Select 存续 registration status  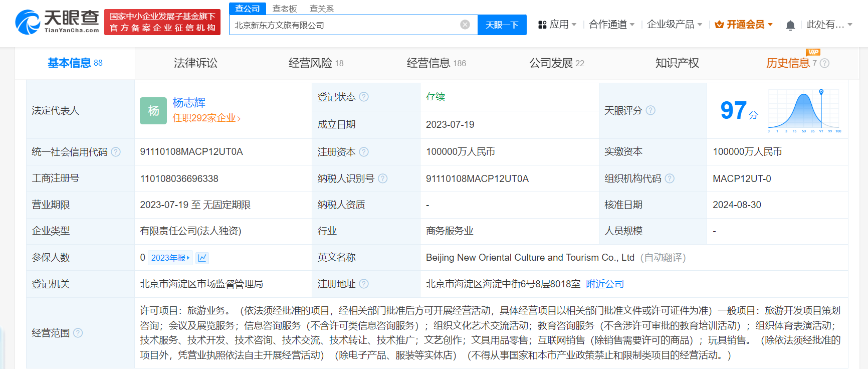436,97
